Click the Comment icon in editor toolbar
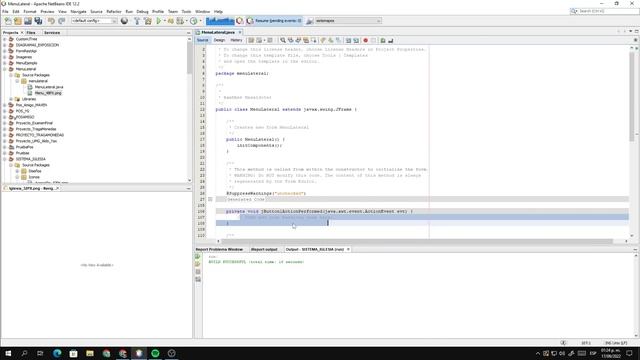 [x=383, y=40]
